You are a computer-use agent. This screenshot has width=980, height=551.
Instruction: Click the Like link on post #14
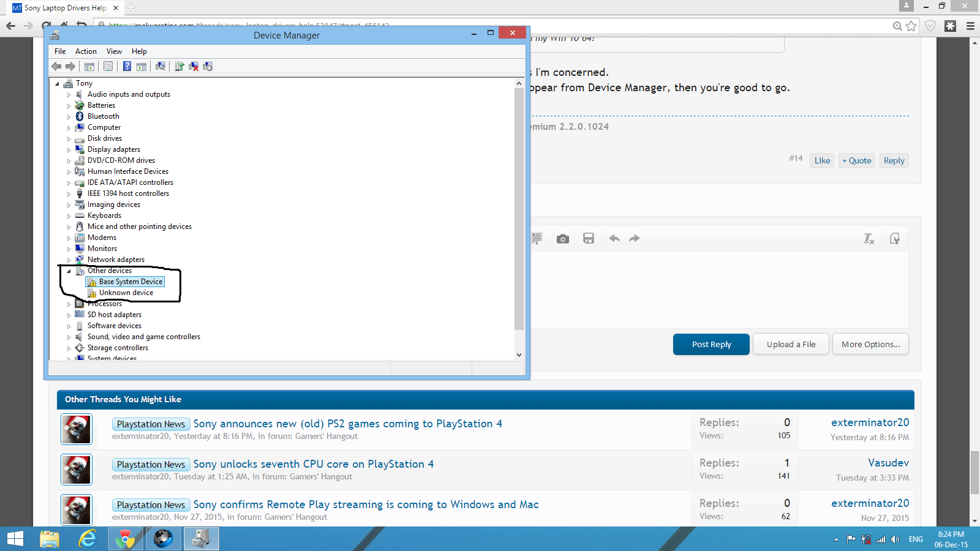(822, 160)
